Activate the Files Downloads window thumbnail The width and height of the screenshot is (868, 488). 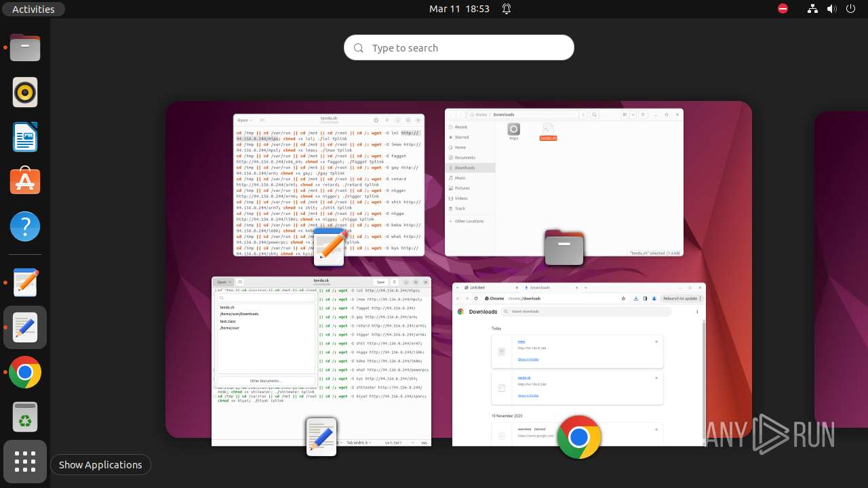564,182
